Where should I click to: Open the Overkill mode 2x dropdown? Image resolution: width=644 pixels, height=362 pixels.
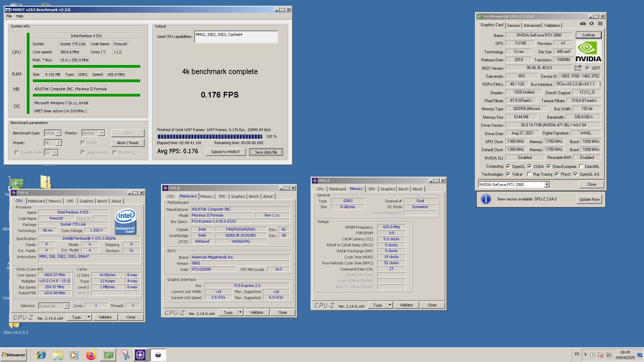click(x=51, y=153)
